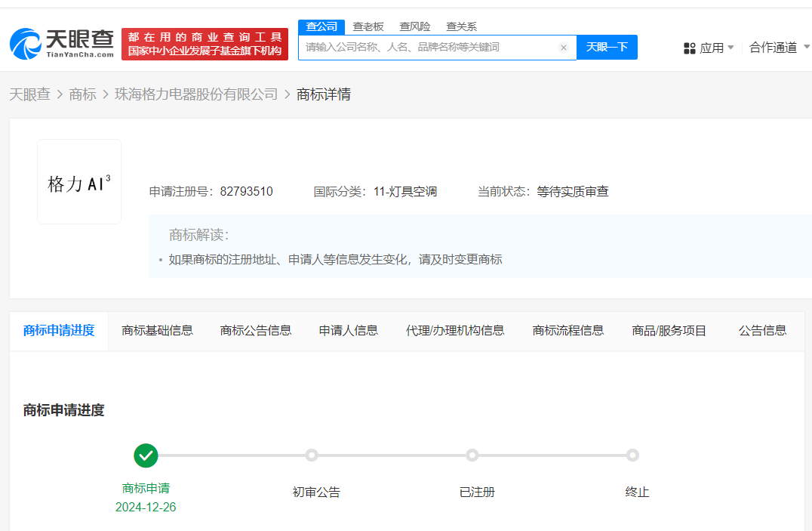This screenshot has height=531, width=812.
Task: Open the 商品/服务项目 tab
Action: [669, 330]
